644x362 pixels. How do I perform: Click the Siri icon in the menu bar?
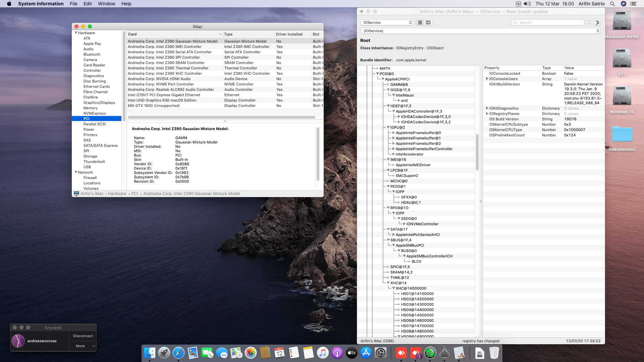click(624, 4)
